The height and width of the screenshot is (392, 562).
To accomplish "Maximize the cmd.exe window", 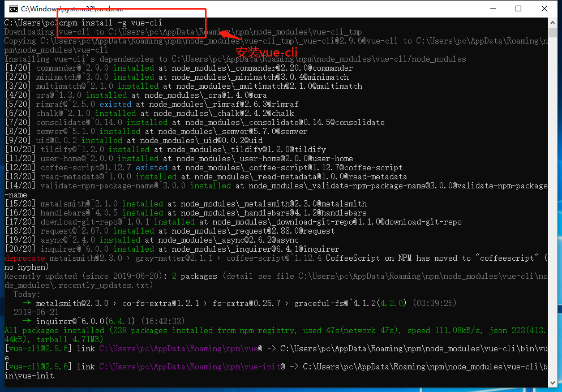I will [518, 8].
